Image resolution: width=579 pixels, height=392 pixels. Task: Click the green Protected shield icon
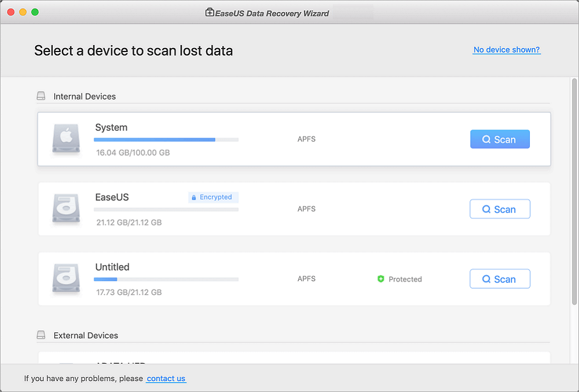pos(380,279)
